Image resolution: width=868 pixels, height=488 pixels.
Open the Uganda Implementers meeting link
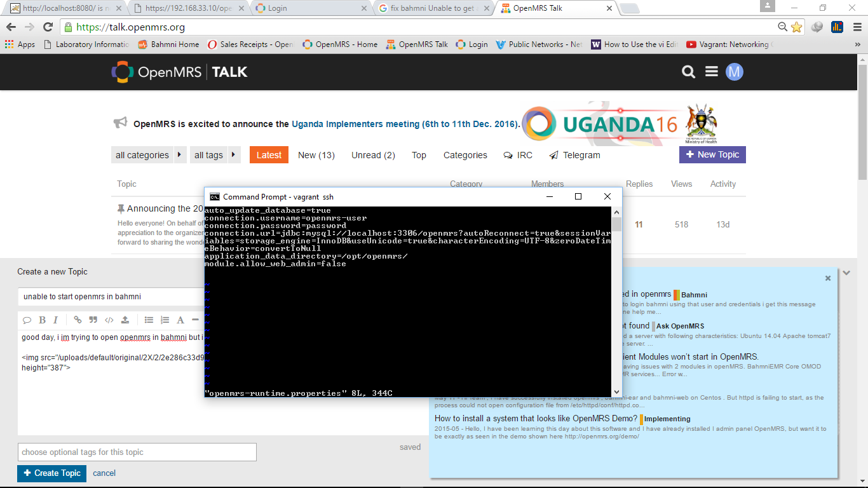tap(405, 125)
